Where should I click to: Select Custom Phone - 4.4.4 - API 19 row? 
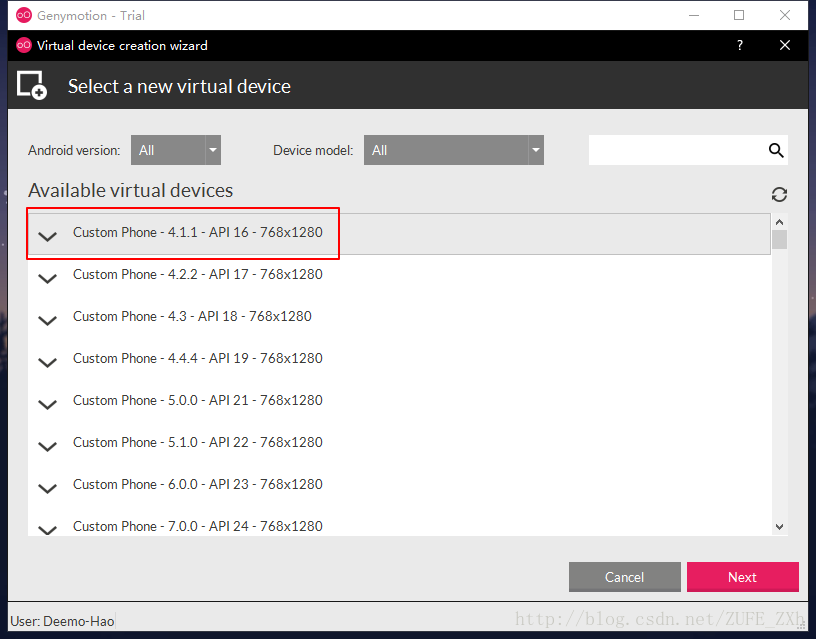(x=399, y=360)
